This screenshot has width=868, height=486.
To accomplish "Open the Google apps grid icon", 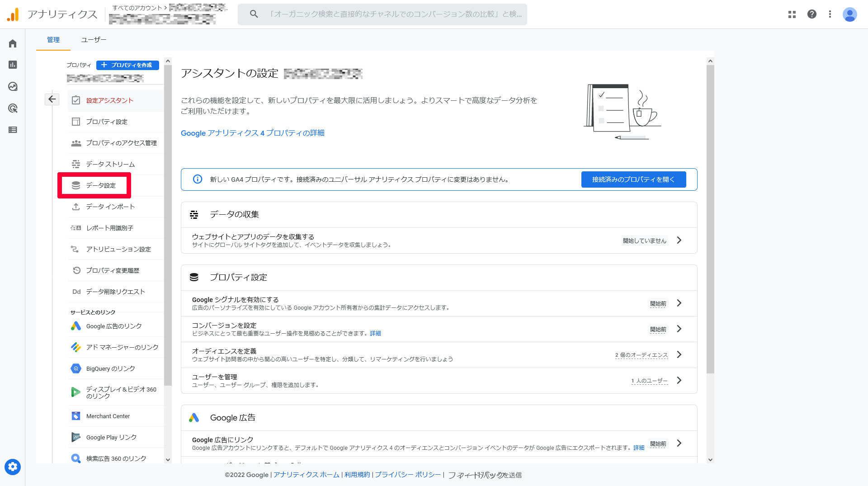I will (792, 14).
